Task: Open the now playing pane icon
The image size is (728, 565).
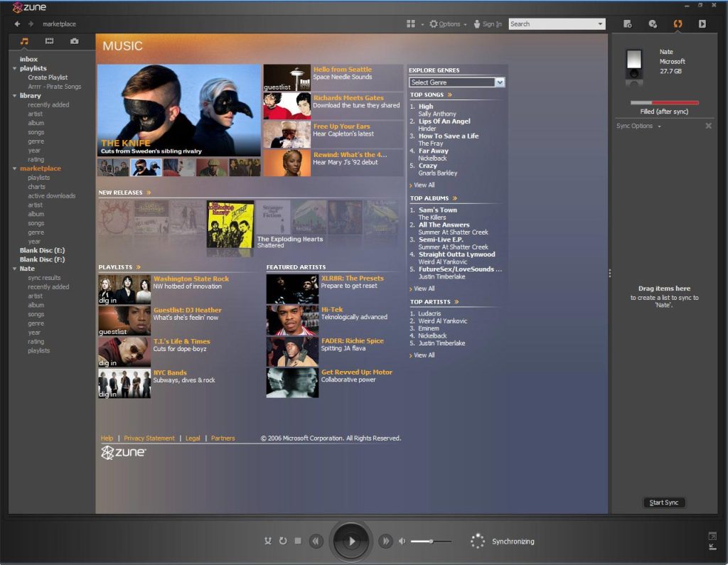Action: click(702, 23)
